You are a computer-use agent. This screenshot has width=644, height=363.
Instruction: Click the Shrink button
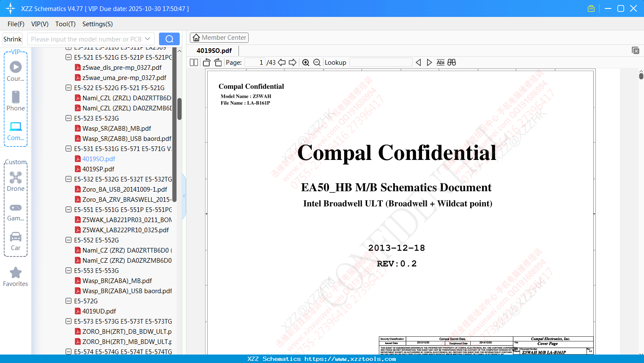click(13, 39)
